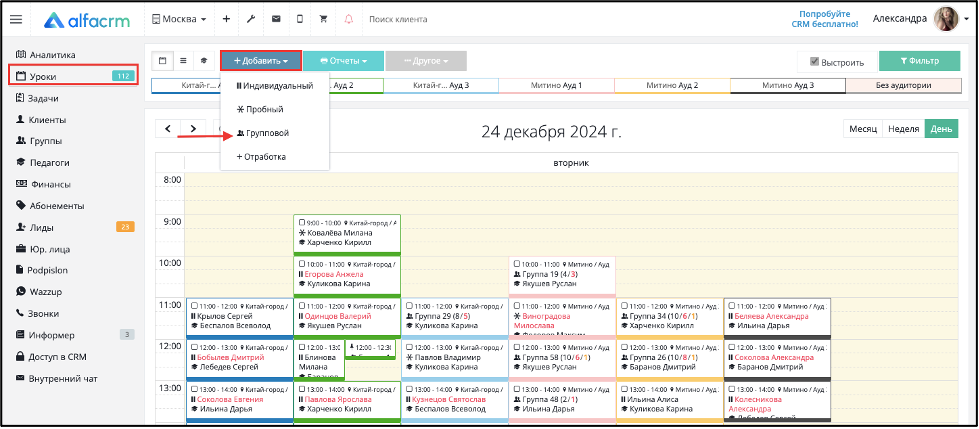Go to previous day arrow
Viewport: 979px width, 429px height.
click(x=168, y=129)
